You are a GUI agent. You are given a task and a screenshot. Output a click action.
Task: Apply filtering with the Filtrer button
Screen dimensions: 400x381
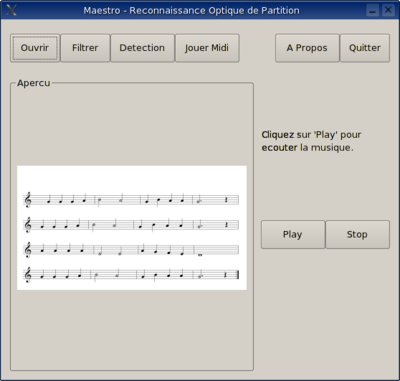pyautogui.click(x=85, y=48)
